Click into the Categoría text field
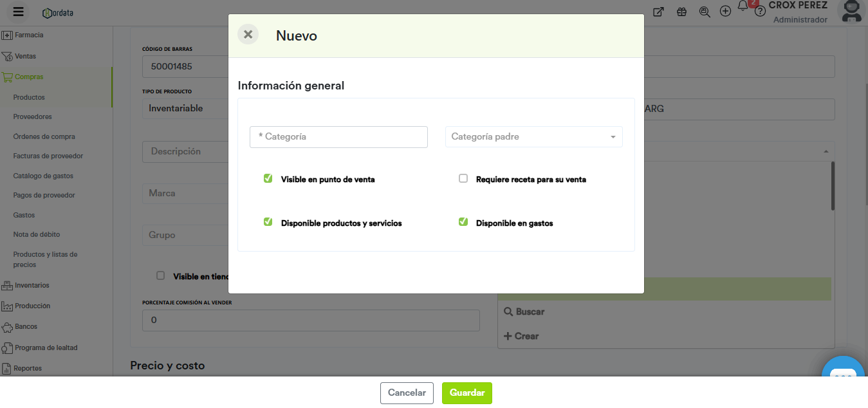This screenshot has width=868, height=408. pos(338,137)
